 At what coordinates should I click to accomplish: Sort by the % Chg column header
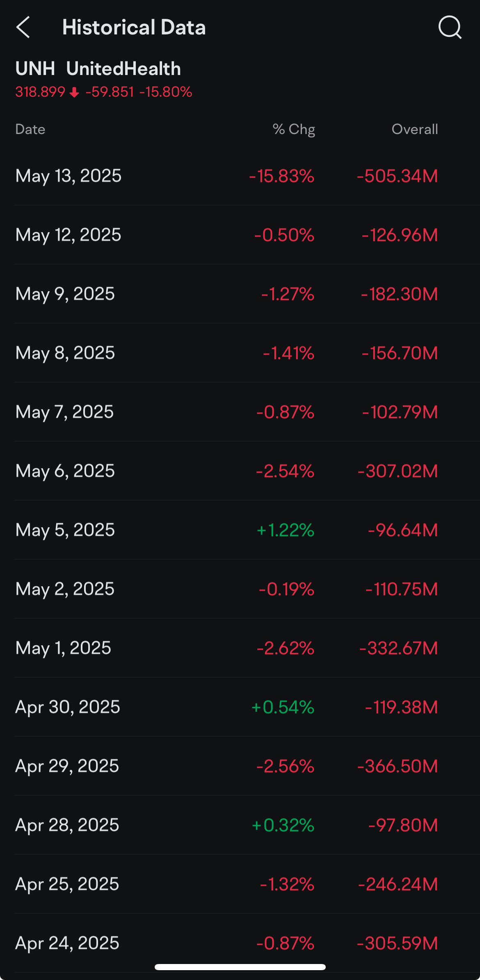pos(294,129)
